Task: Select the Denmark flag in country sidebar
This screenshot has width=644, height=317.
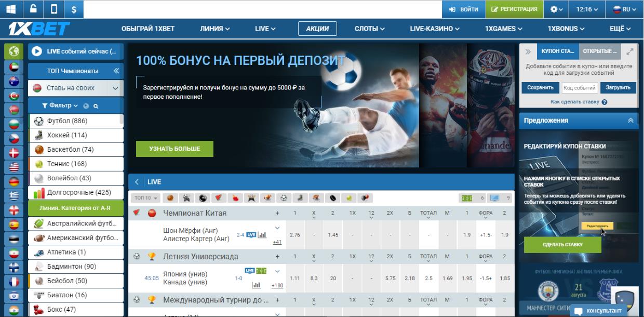Action: pos(14,153)
